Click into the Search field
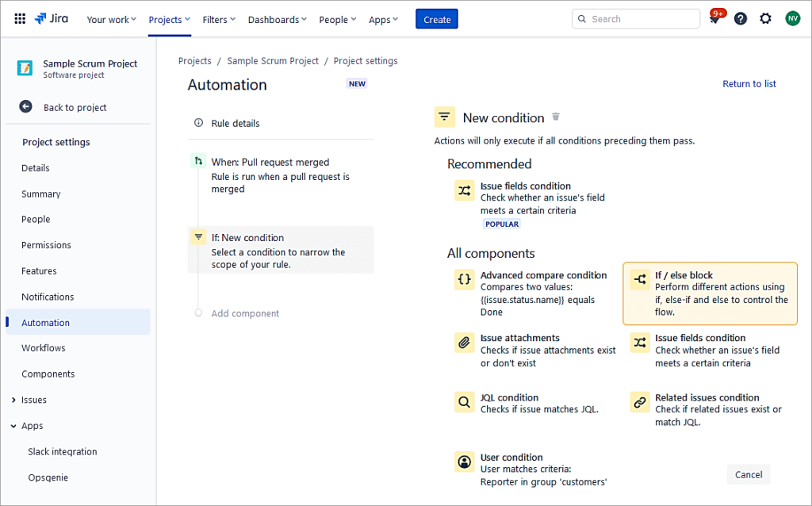Image resolution: width=812 pixels, height=506 pixels. (642, 19)
